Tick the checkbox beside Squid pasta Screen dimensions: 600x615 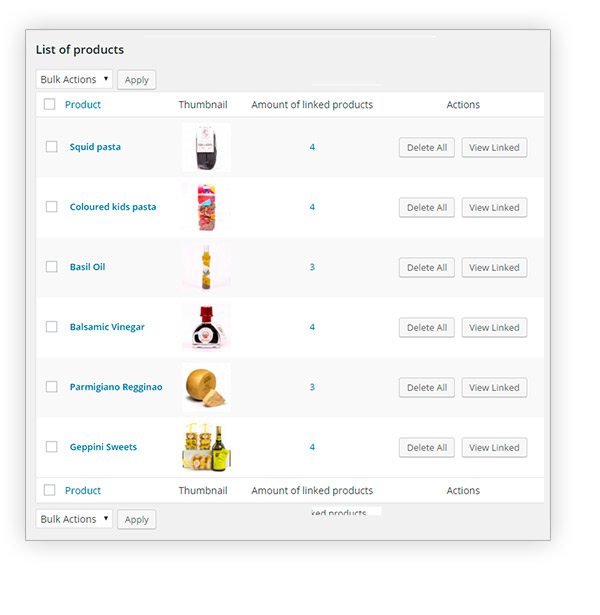pyautogui.click(x=51, y=147)
